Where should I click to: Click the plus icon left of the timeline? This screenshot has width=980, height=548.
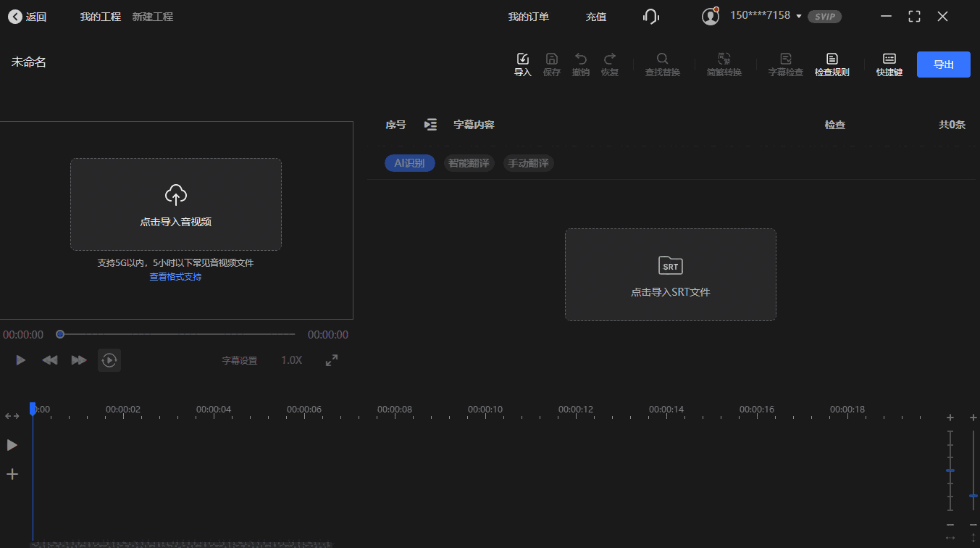click(12, 474)
